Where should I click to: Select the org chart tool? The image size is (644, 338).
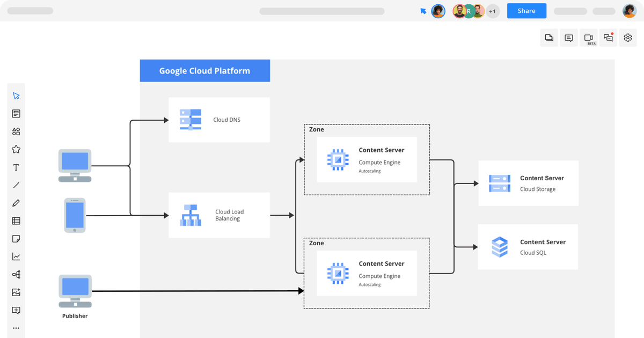(x=16, y=274)
